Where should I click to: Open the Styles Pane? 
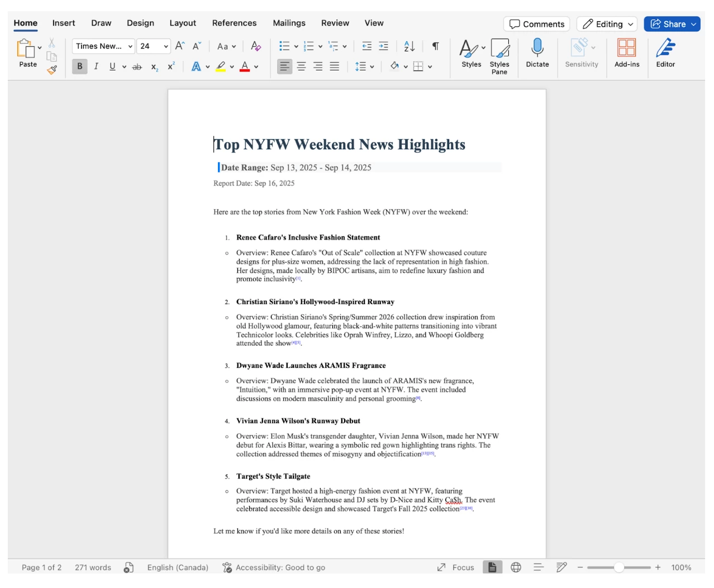point(499,56)
